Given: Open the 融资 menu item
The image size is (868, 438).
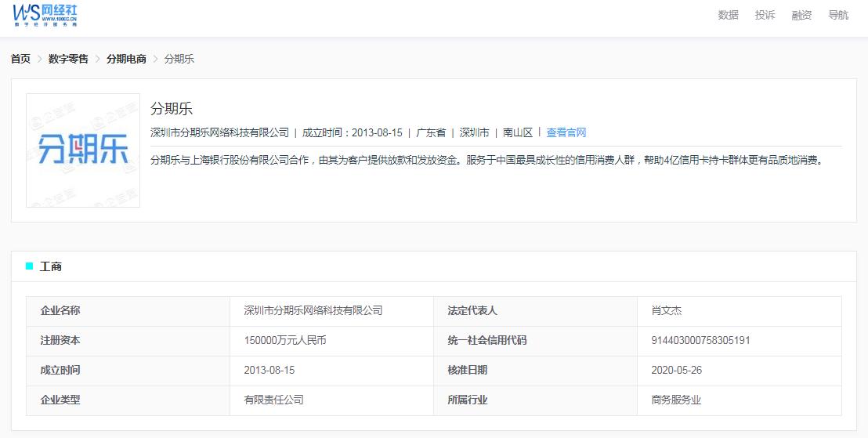Looking at the screenshot, I should 801,16.
